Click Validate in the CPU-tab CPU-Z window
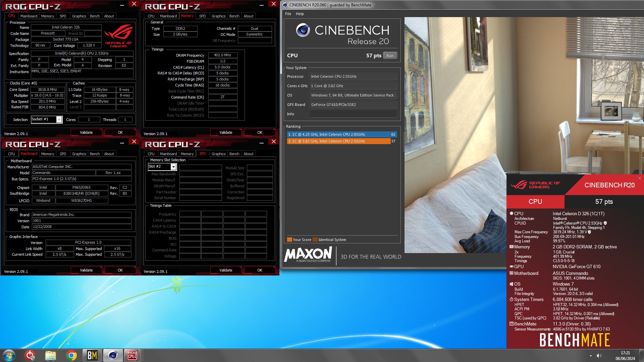The height and width of the screenshot is (362, 644). coord(86,132)
